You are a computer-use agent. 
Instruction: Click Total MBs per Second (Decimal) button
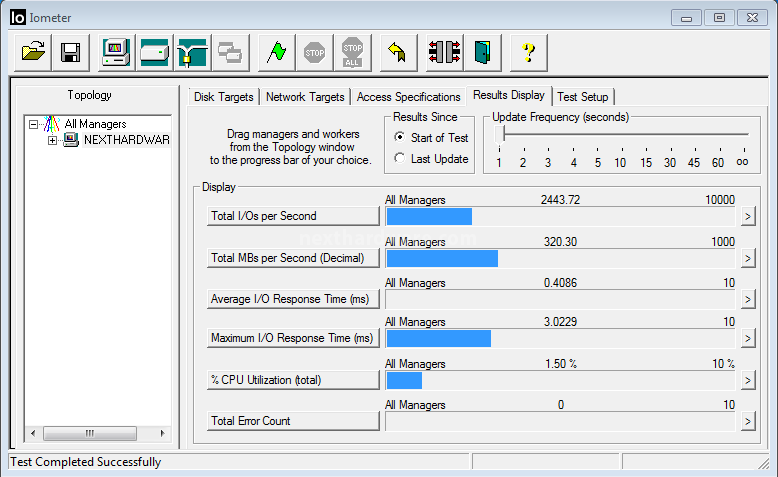pyautogui.click(x=293, y=258)
